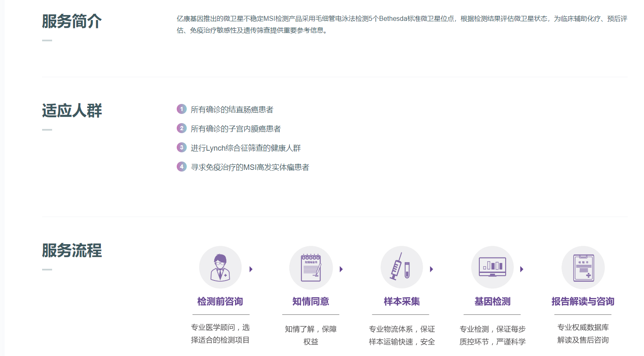Select the 知情同意 step title
The width and height of the screenshot is (644, 356).
(x=311, y=301)
